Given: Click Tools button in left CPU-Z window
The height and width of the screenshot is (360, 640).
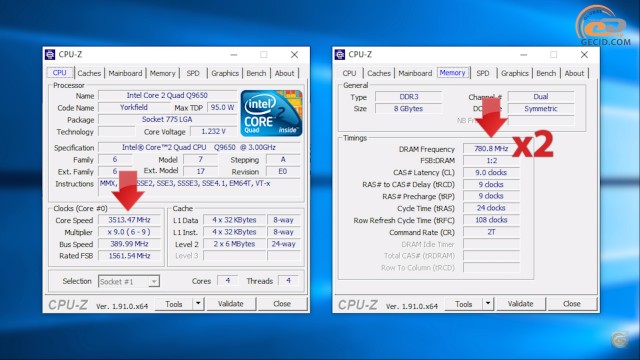Looking at the screenshot, I should [174, 304].
